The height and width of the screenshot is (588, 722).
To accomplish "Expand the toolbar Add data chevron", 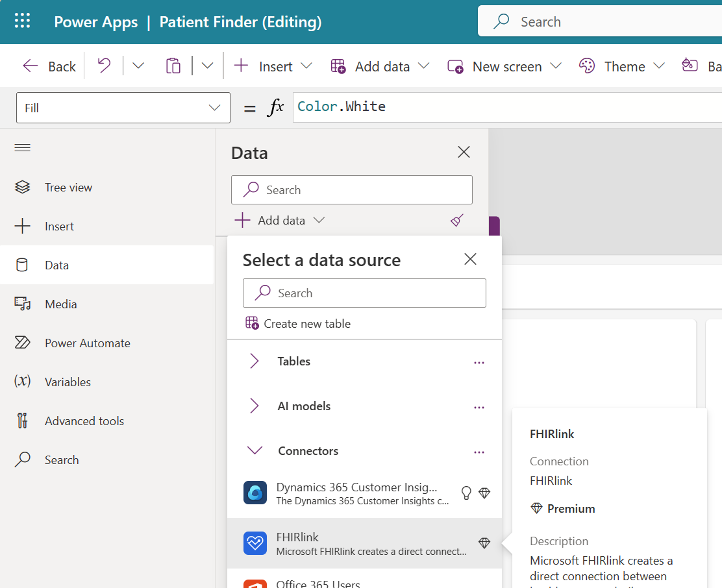I will 423,66.
